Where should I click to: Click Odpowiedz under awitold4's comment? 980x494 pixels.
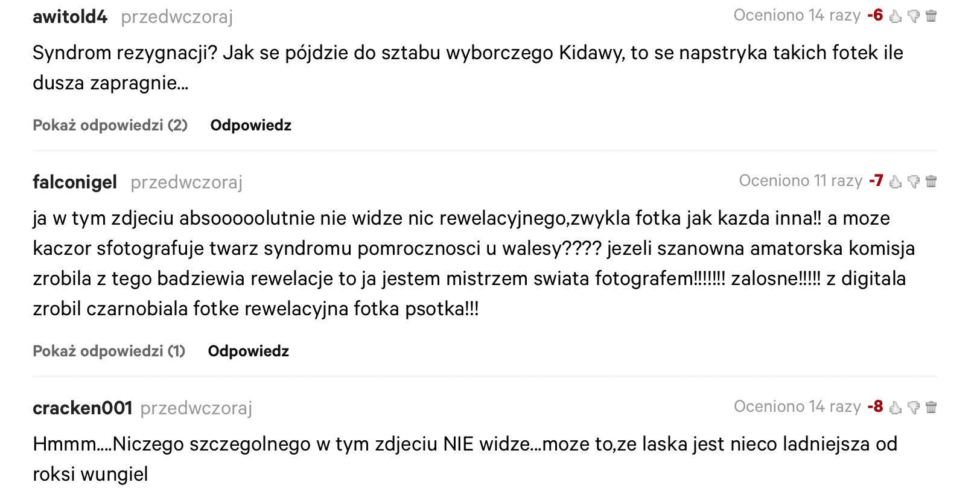[250, 125]
